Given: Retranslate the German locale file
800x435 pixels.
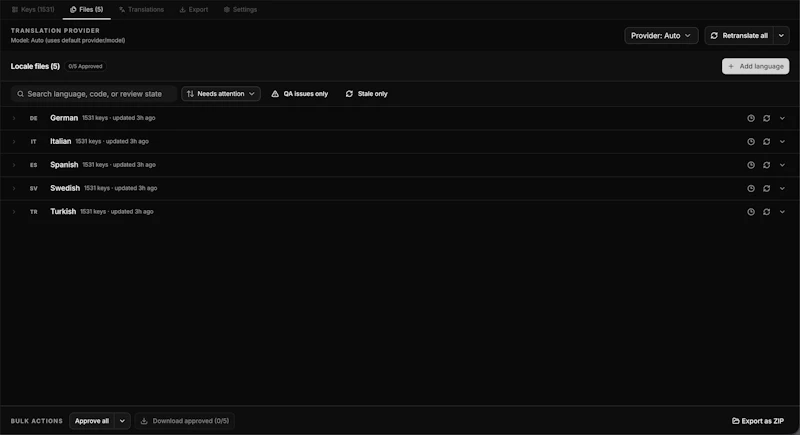Looking at the screenshot, I should tap(766, 118).
